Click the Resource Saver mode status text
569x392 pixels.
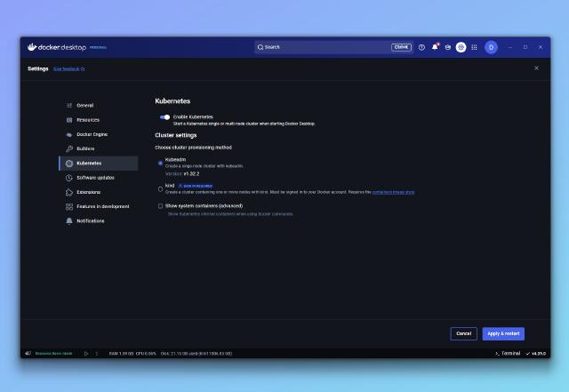(53, 354)
